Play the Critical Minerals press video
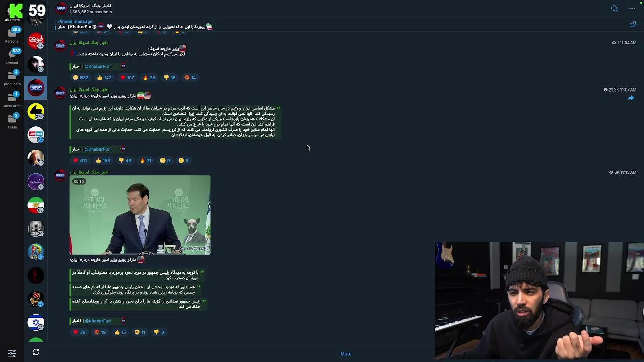The width and height of the screenshot is (644, 362). tap(140, 215)
